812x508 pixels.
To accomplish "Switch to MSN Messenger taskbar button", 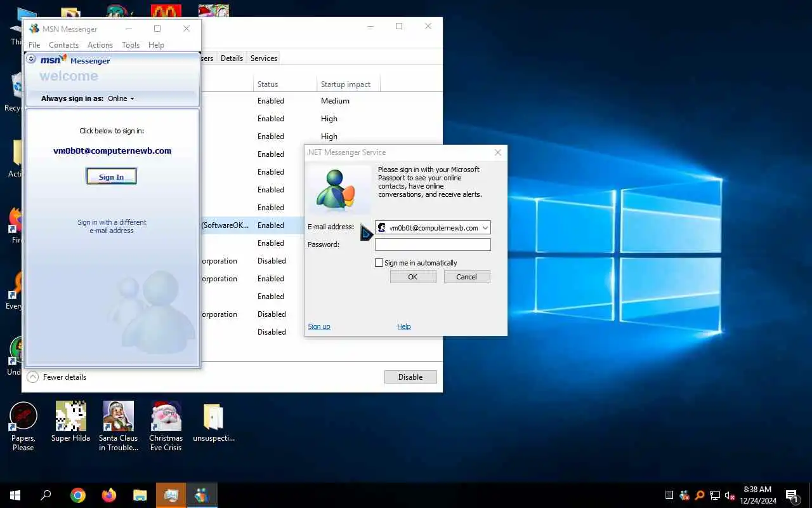I will (x=202, y=495).
